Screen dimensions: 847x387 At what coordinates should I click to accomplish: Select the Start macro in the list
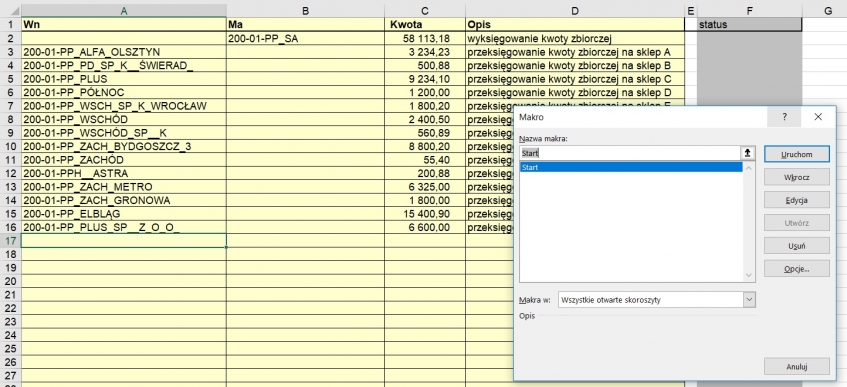631,168
